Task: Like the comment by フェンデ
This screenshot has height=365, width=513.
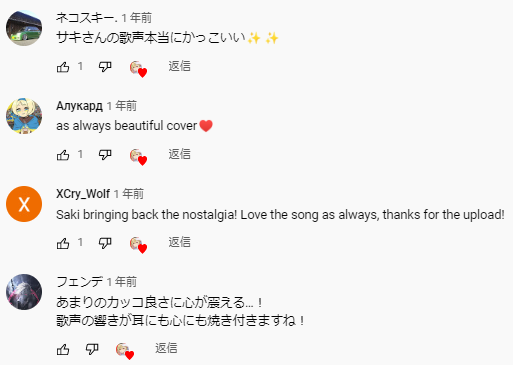Action: click(63, 349)
